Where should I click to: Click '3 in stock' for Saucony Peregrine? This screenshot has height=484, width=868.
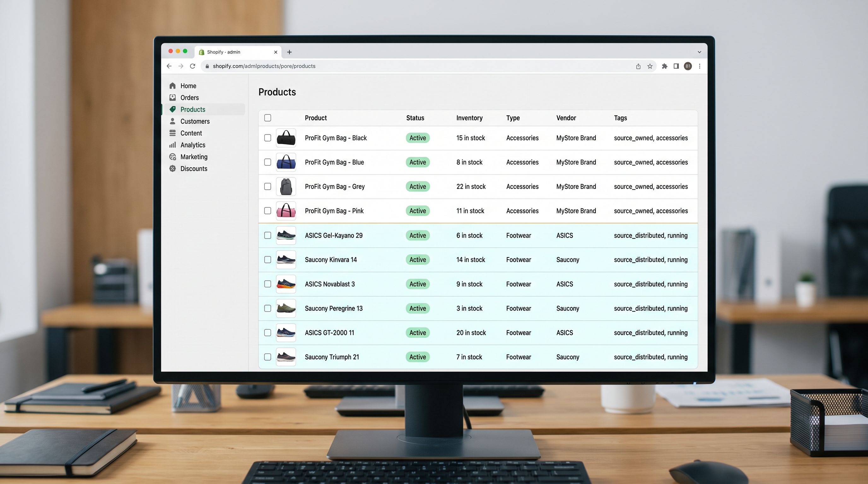click(469, 308)
